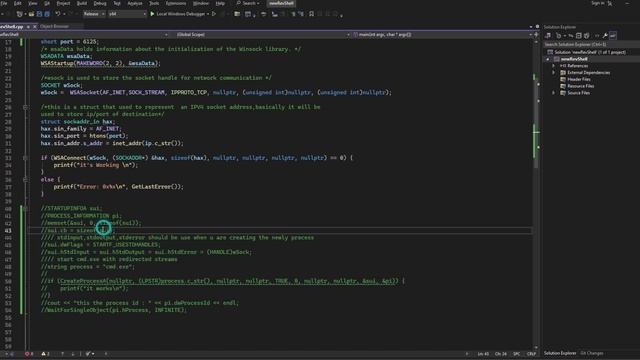The width and height of the screenshot is (640, 360).
Task: Click Solution Explorer pending changes filter icon
Action: click(558, 36)
